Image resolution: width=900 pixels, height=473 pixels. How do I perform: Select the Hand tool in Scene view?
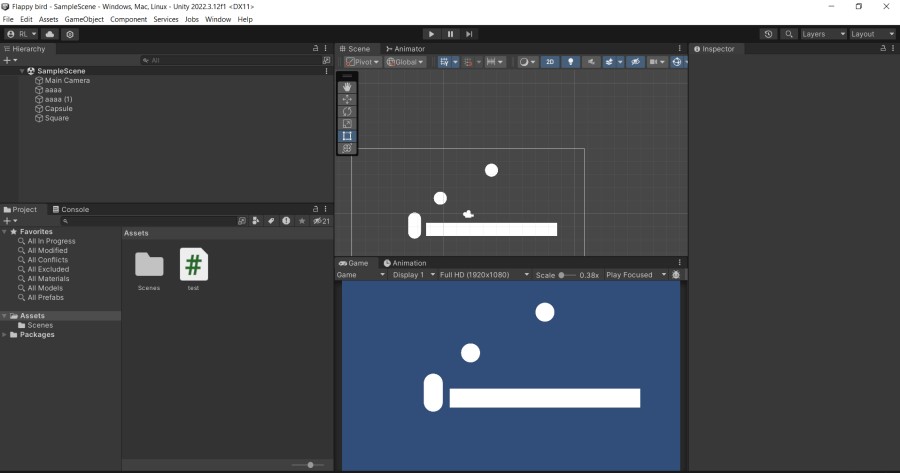347,87
